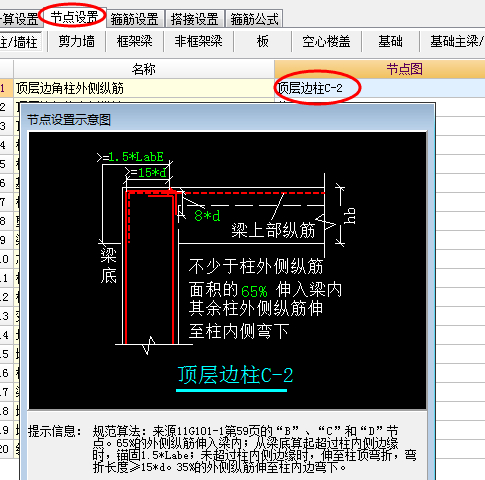
Task: Select the 空心楼盖 category tab
Action: pos(326,42)
